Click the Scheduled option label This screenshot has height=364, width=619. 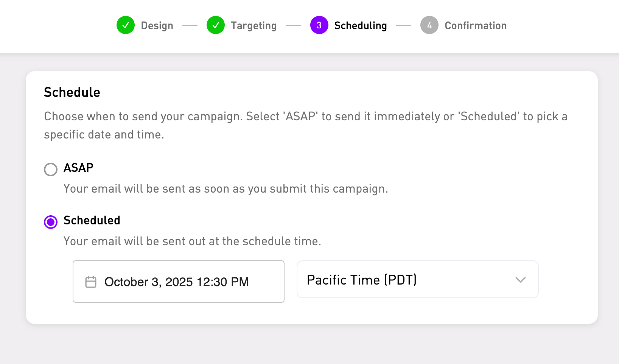[92, 220]
